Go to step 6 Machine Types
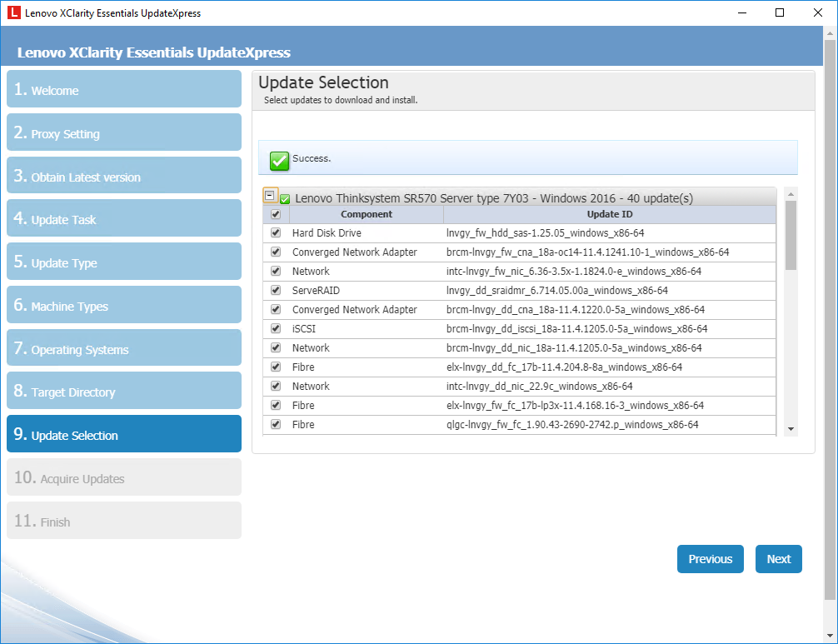 [124, 305]
